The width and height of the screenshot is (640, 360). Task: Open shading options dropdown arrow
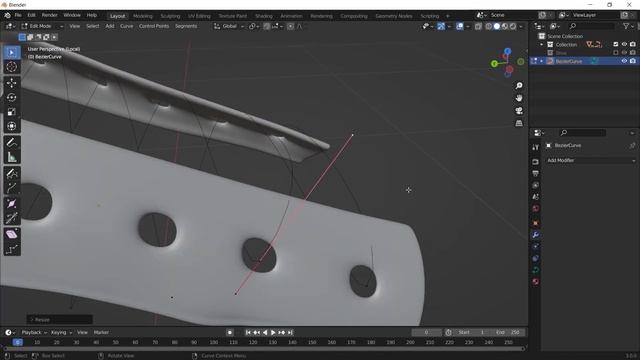coord(521,26)
